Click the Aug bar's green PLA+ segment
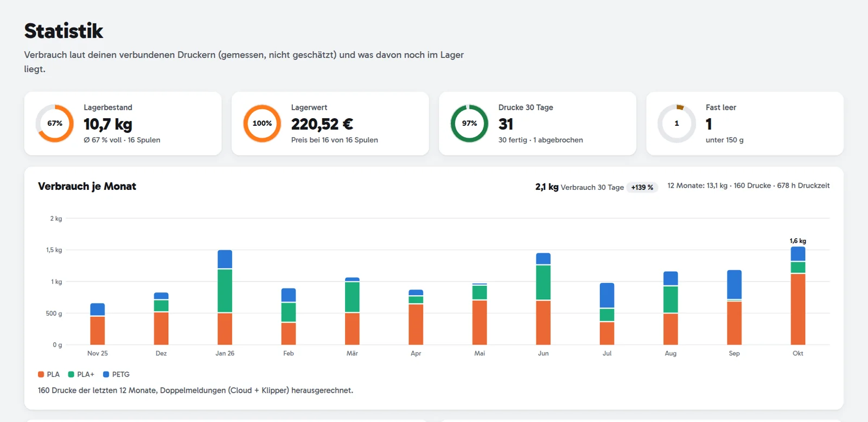The height and width of the screenshot is (422, 868). [x=671, y=299]
